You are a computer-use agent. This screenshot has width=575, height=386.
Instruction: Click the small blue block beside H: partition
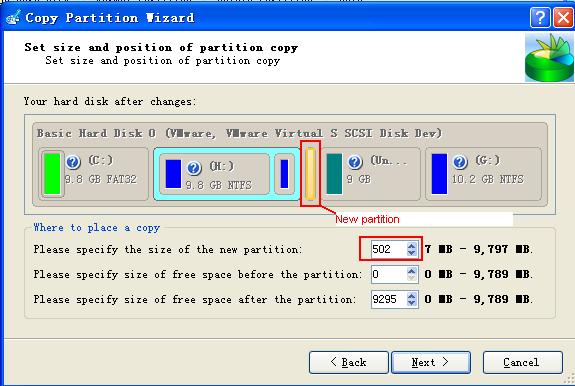[284, 174]
